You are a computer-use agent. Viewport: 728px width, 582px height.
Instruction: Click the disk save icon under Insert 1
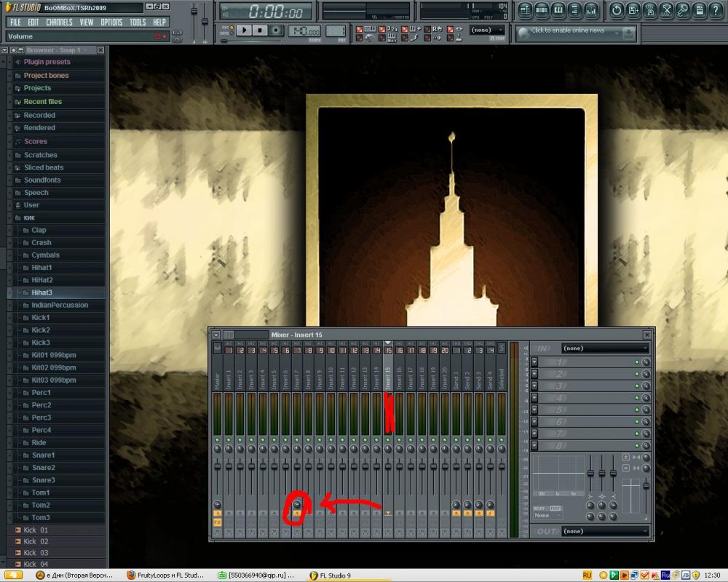(x=229, y=533)
